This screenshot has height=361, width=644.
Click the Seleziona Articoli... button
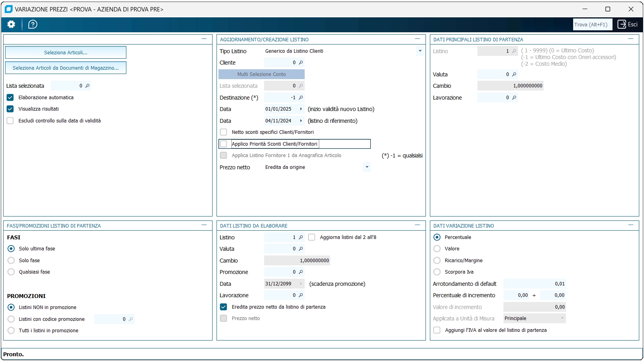pos(66,52)
